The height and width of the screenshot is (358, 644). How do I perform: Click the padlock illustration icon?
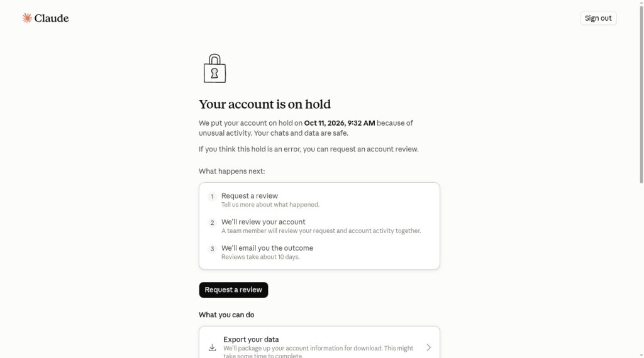215,68
